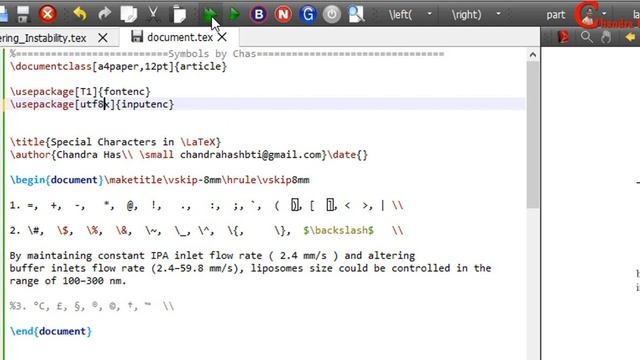
Task: Click the floppy disk icon on document.tex tab
Action: (x=137, y=36)
